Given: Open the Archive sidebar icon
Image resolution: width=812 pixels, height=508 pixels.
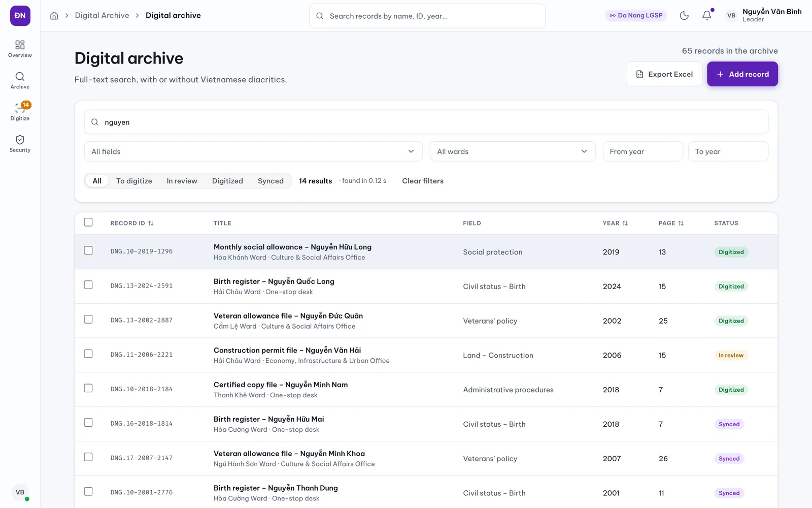Looking at the screenshot, I should 20,80.
